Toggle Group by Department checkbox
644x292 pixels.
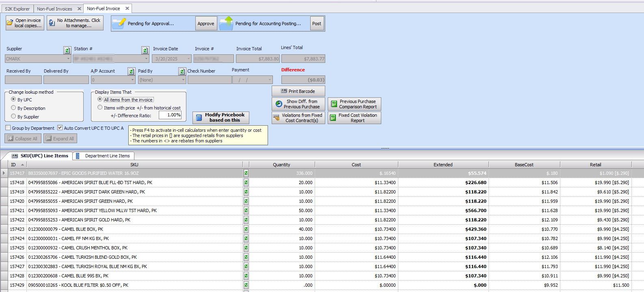pyautogui.click(x=8, y=128)
